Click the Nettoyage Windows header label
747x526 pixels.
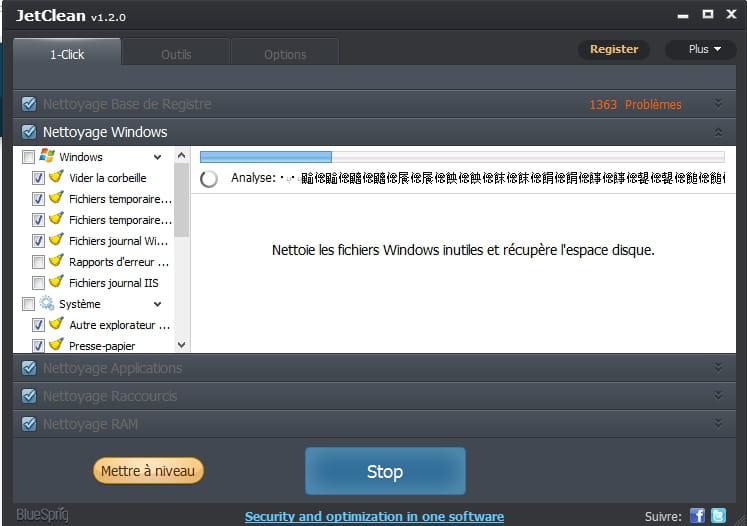pos(105,132)
